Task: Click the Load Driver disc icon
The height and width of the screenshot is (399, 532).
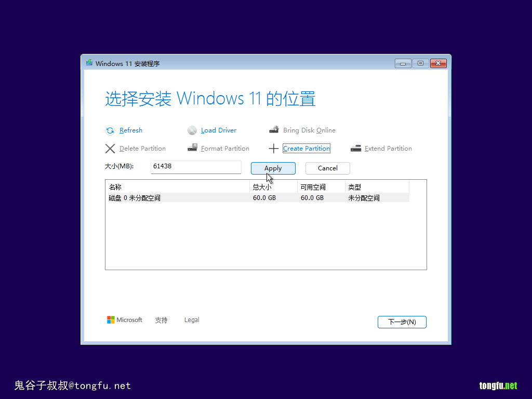Action: pos(192,130)
